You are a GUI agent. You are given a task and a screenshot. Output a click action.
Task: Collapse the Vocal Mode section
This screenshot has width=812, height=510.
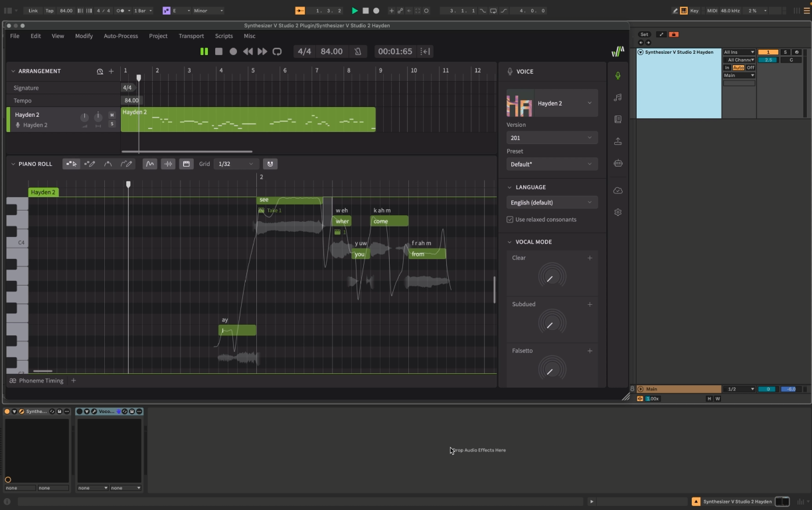pyautogui.click(x=510, y=242)
